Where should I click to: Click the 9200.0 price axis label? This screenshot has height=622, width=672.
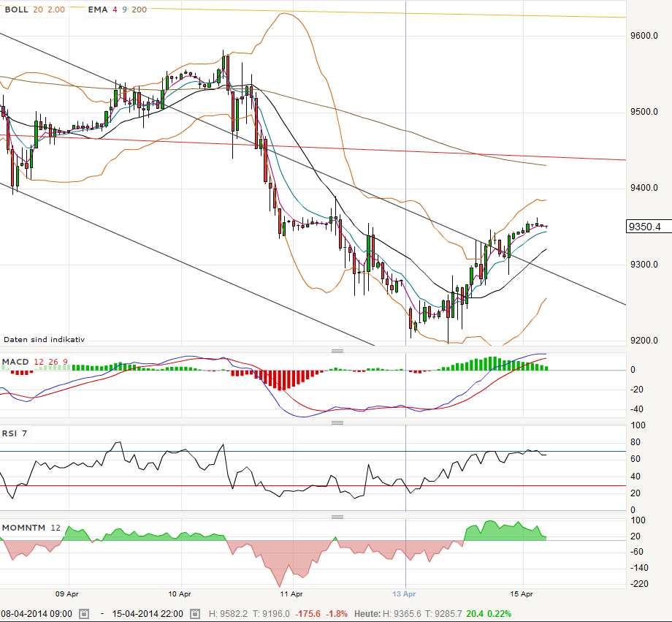(644, 341)
